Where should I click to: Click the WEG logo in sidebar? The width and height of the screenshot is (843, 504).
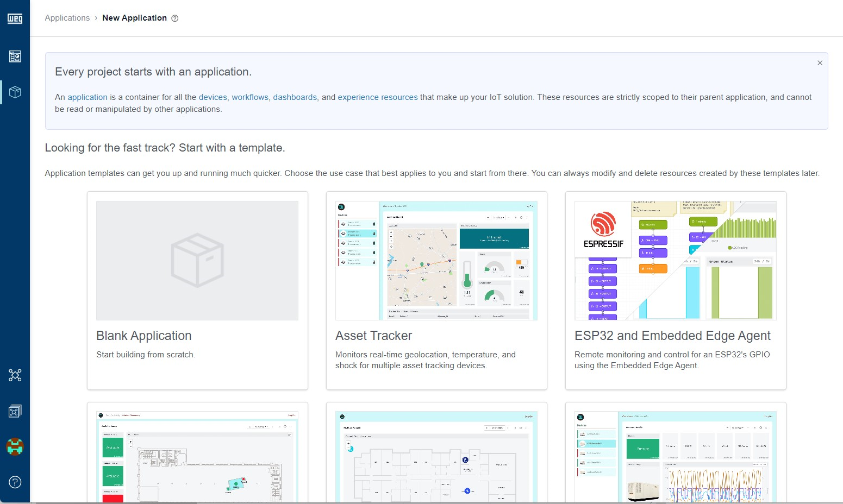pyautogui.click(x=15, y=18)
